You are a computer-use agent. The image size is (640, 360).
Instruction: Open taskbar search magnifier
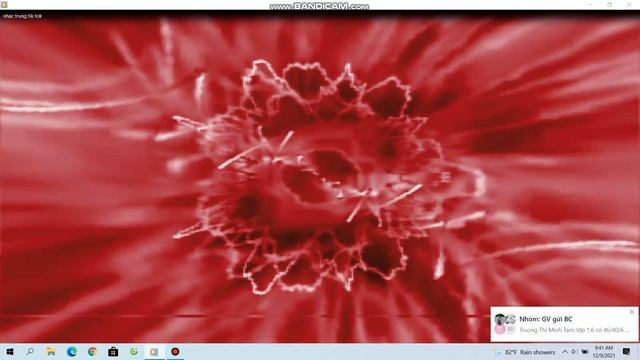click(x=30, y=351)
